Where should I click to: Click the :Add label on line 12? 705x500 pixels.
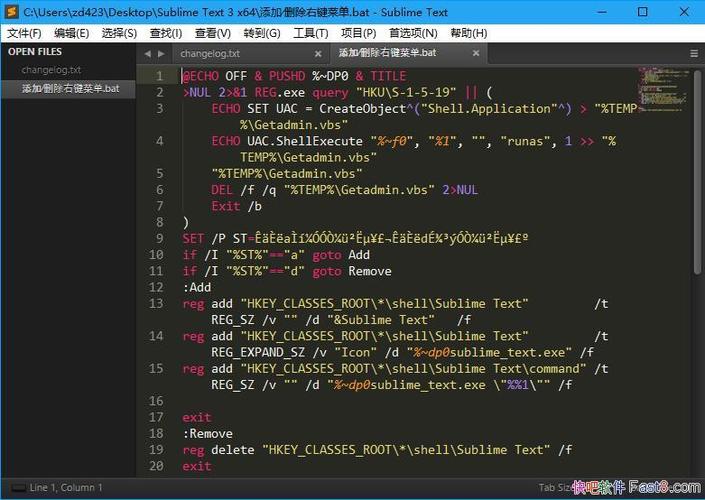pyautogui.click(x=197, y=287)
